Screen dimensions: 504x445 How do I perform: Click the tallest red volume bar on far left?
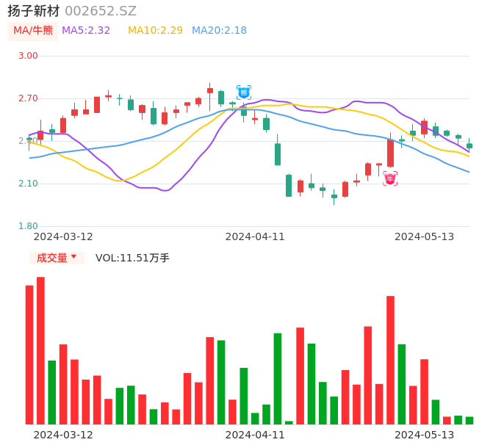coord(40,350)
